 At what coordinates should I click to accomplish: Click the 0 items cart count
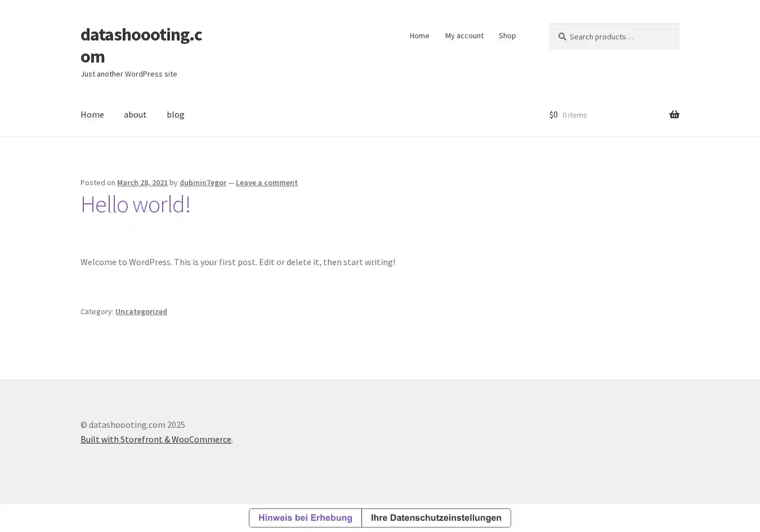tap(574, 115)
